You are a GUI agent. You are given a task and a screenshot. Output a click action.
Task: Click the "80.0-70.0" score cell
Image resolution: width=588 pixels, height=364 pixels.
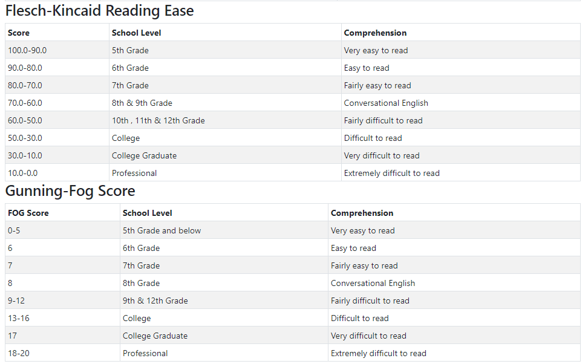pyautogui.click(x=25, y=85)
